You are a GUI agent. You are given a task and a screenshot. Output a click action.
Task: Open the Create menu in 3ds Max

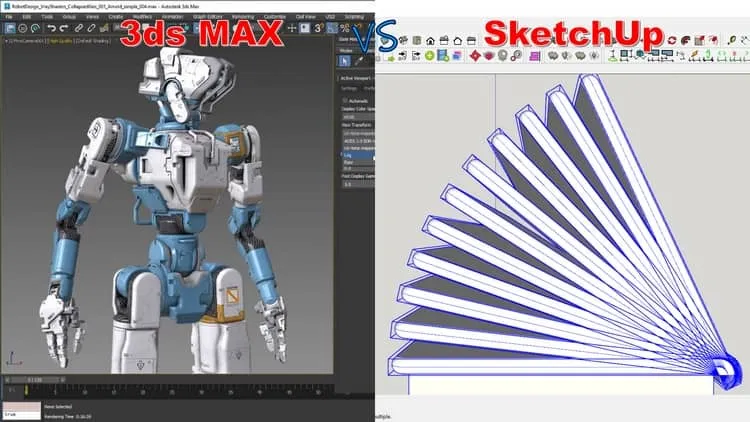pyautogui.click(x=116, y=17)
